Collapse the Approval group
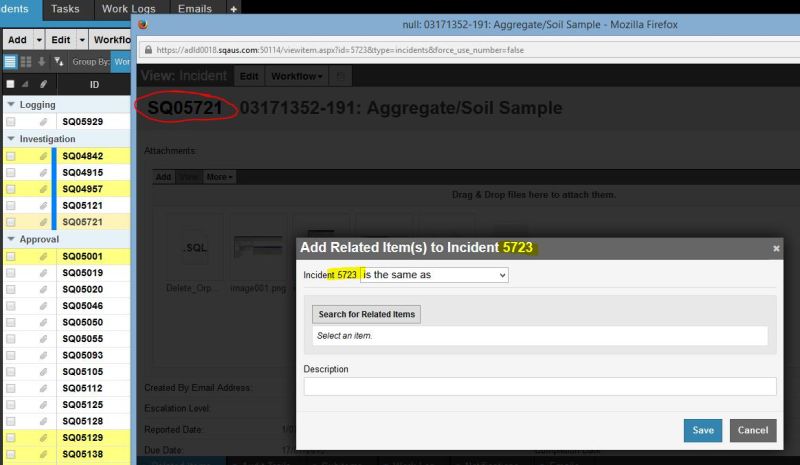 11,240
